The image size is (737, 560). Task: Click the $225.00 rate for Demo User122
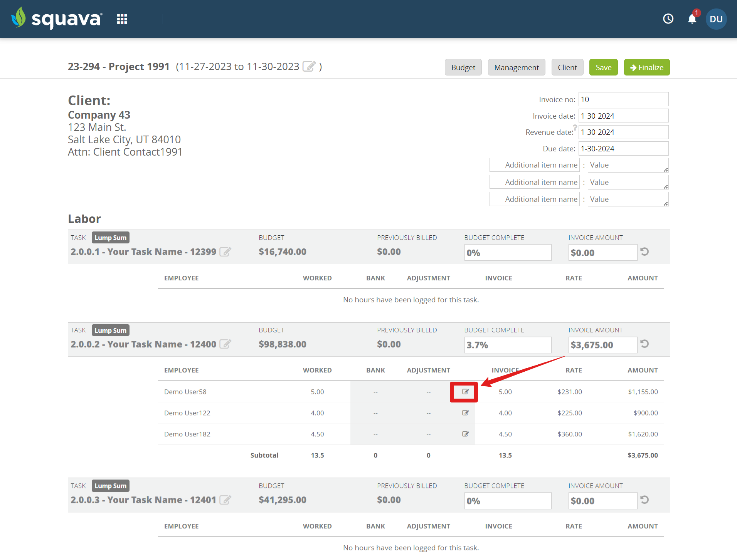click(570, 413)
